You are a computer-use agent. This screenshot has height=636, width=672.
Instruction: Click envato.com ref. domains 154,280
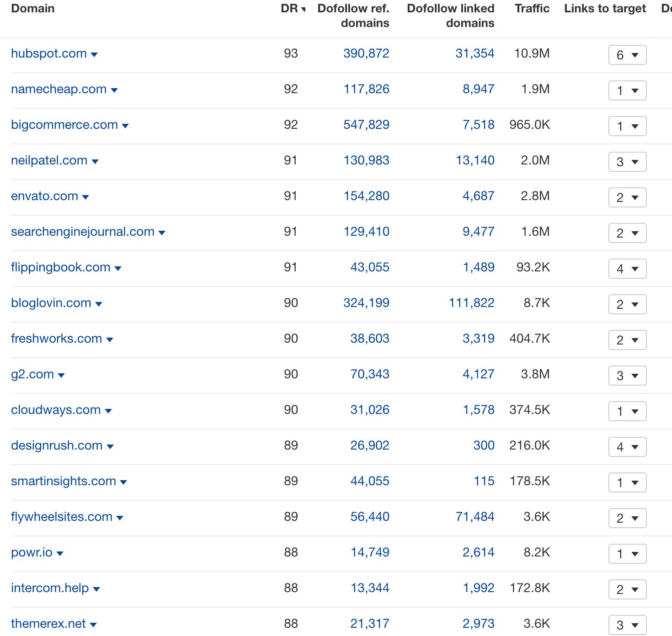[x=366, y=196]
